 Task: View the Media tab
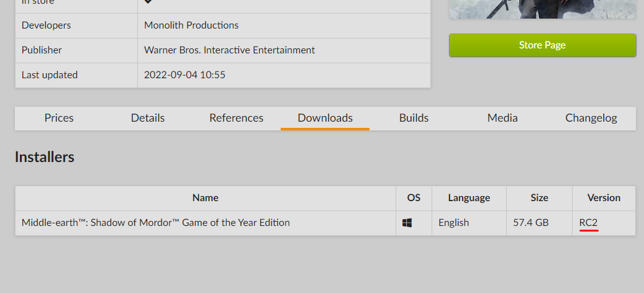tap(502, 118)
